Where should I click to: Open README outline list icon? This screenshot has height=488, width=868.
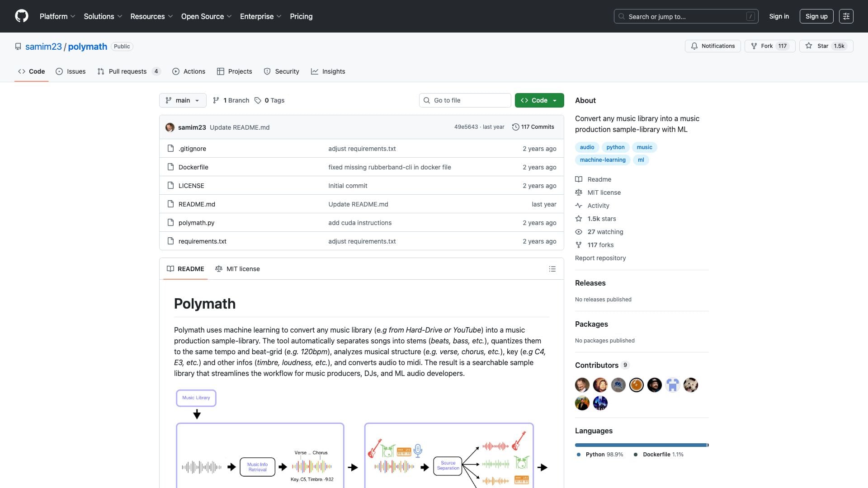pyautogui.click(x=552, y=269)
